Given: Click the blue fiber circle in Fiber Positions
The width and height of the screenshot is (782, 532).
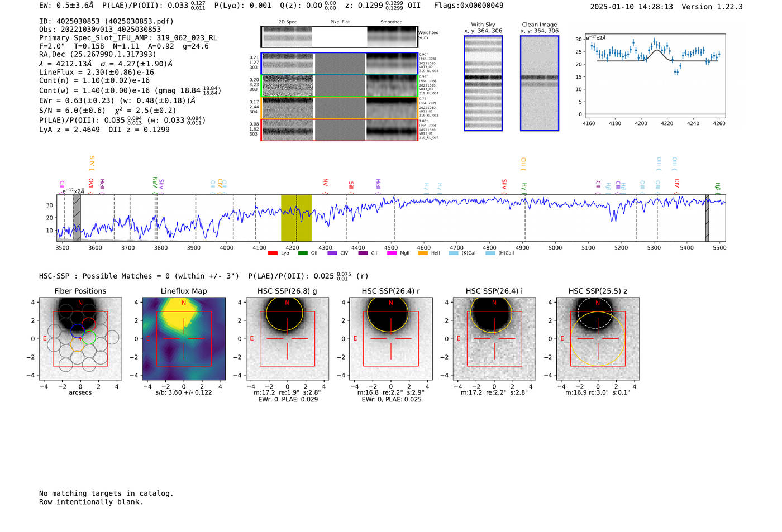Looking at the screenshot, I should tap(78, 330).
